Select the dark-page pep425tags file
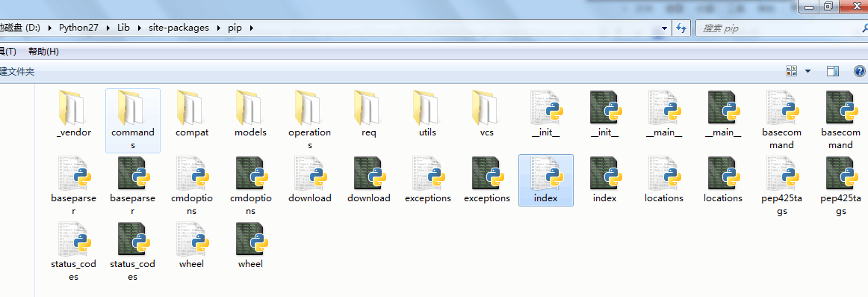The width and height of the screenshot is (868, 297). pyautogui.click(x=841, y=186)
